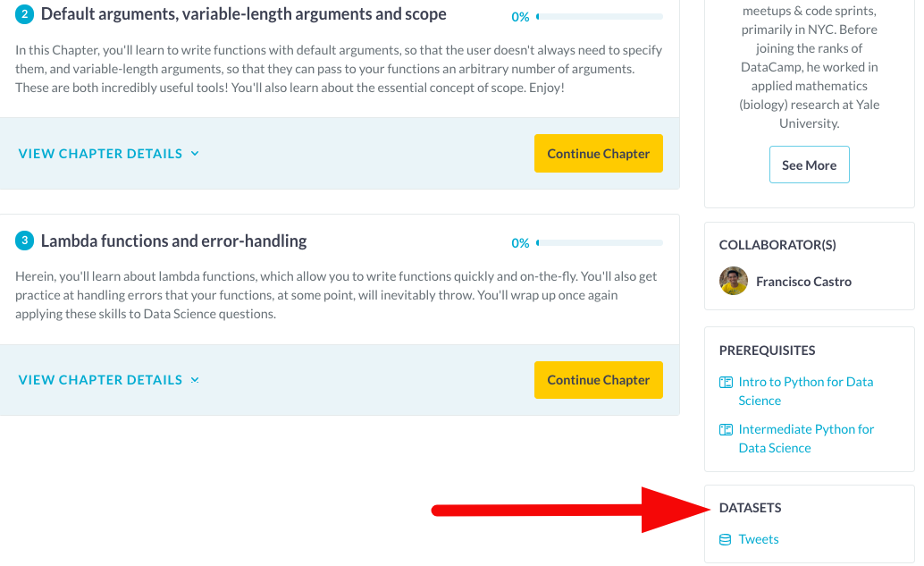Click Francisco Castro's avatar photo
Screen dimensions: 924x566
tap(734, 281)
